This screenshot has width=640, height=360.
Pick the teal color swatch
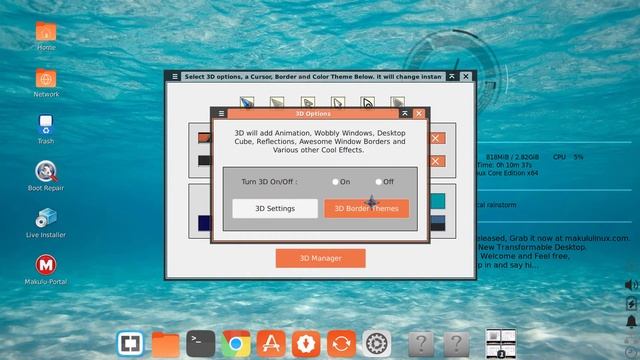point(438,201)
